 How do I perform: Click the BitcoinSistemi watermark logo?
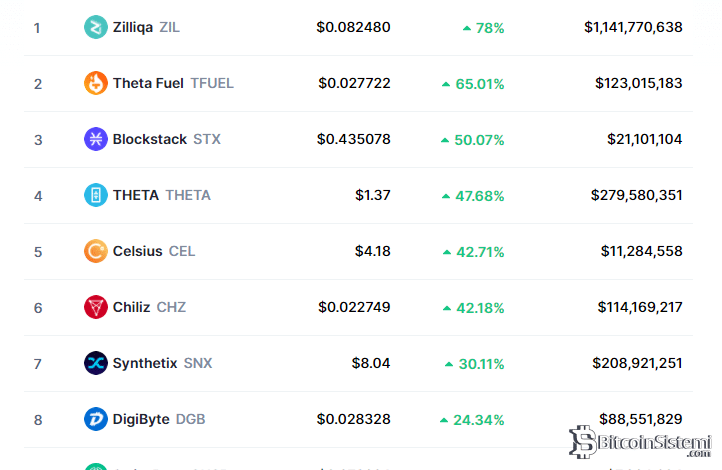tap(640, 443)
